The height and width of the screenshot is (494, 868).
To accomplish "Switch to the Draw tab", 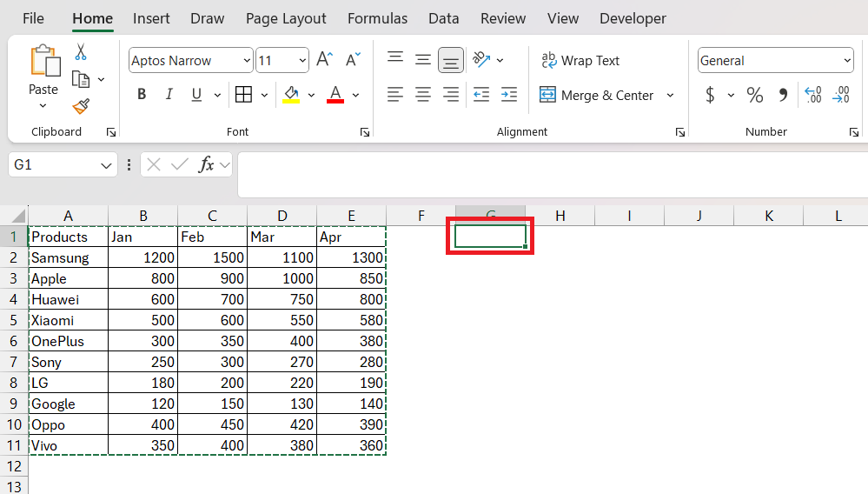I will coord(207,18).
